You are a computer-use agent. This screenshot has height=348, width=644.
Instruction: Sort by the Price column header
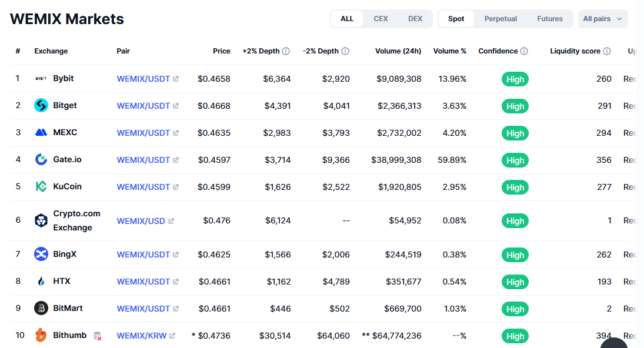[221, 51]
